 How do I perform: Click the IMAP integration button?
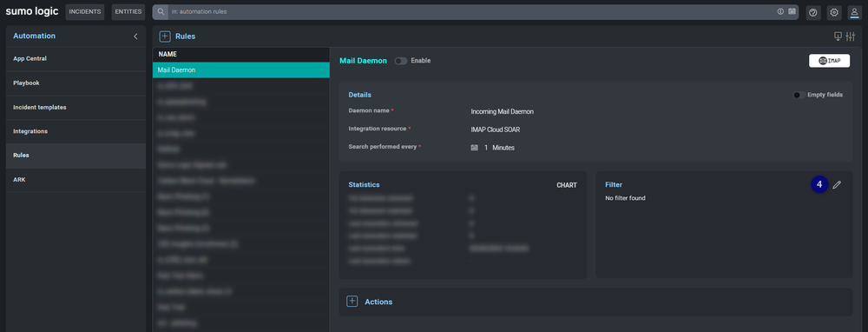tap(829, 61)
